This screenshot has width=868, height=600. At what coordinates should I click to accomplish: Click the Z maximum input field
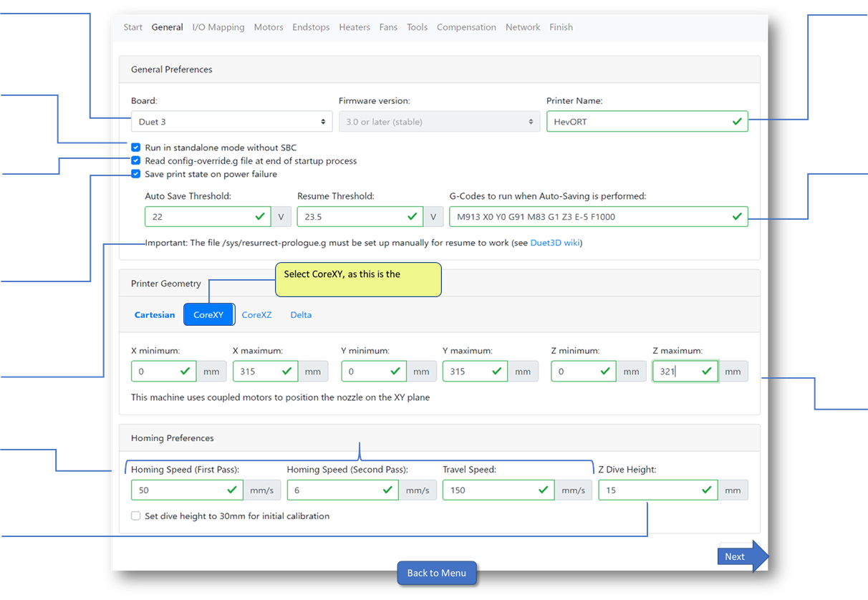pyautogui.click(x=685, y=372)
